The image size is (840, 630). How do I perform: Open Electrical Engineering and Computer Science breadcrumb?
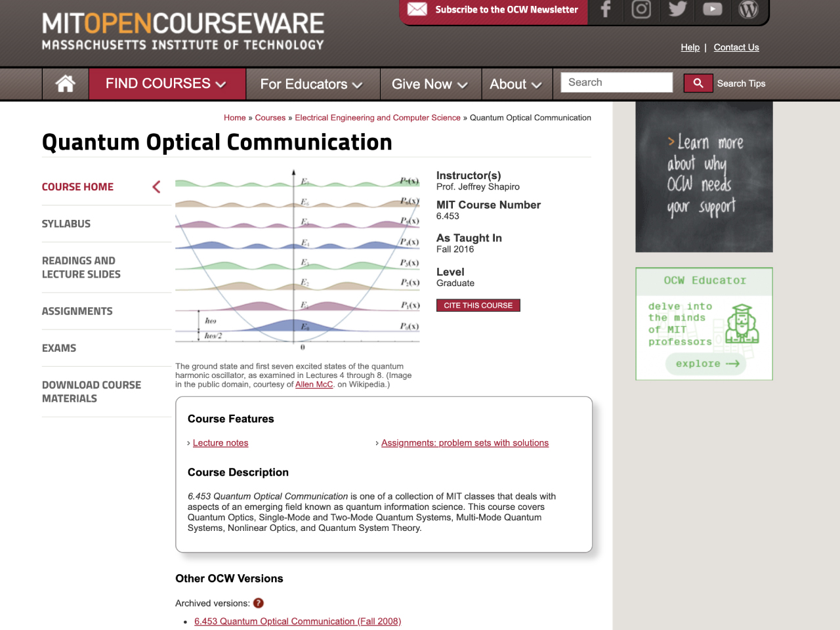tap(378, 117)
